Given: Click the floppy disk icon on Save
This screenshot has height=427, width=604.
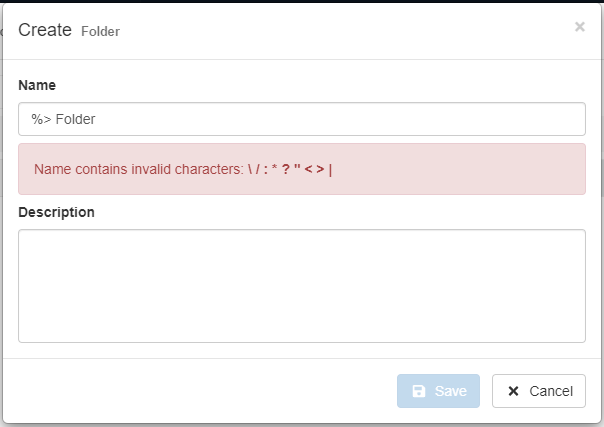Looking at the screenshot, I should point(419,391).
